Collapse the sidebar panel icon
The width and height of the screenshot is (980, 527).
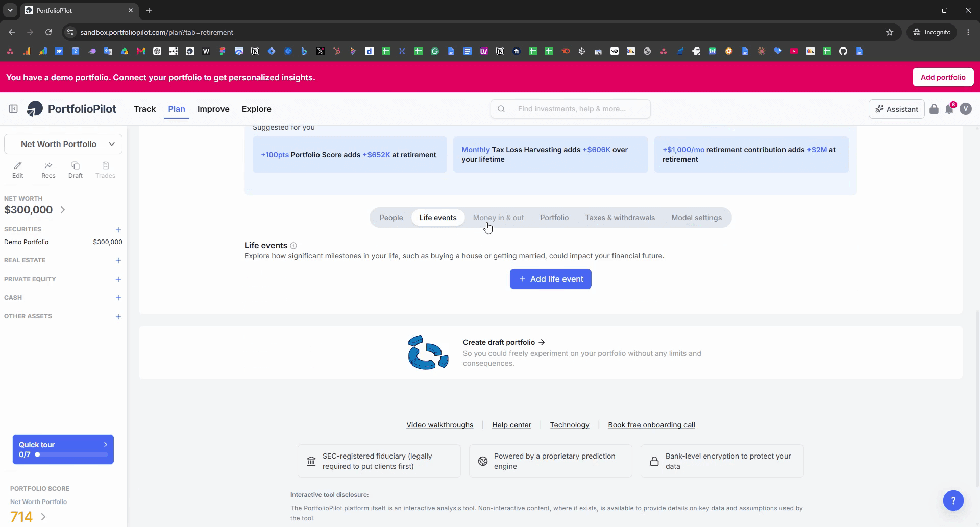click(13, 109)
